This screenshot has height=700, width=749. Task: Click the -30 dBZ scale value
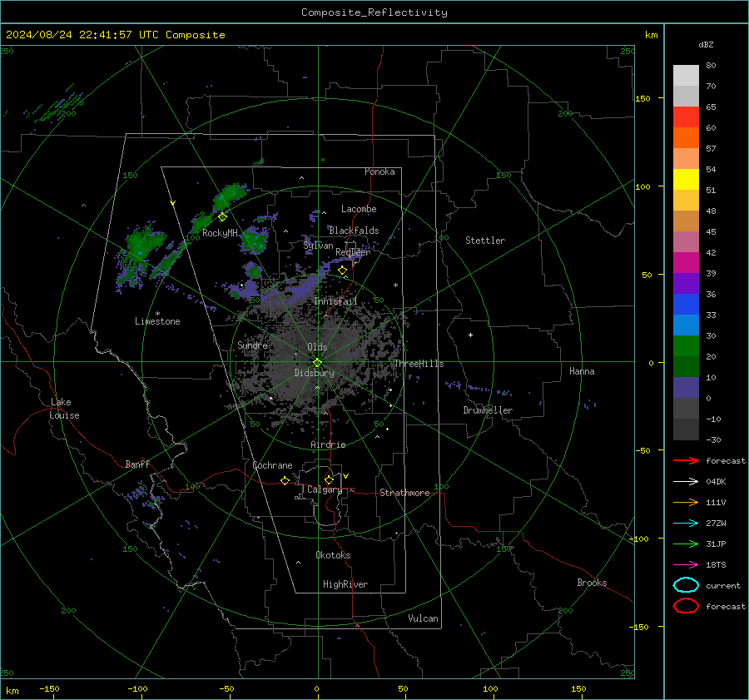[x=714, y=439]
